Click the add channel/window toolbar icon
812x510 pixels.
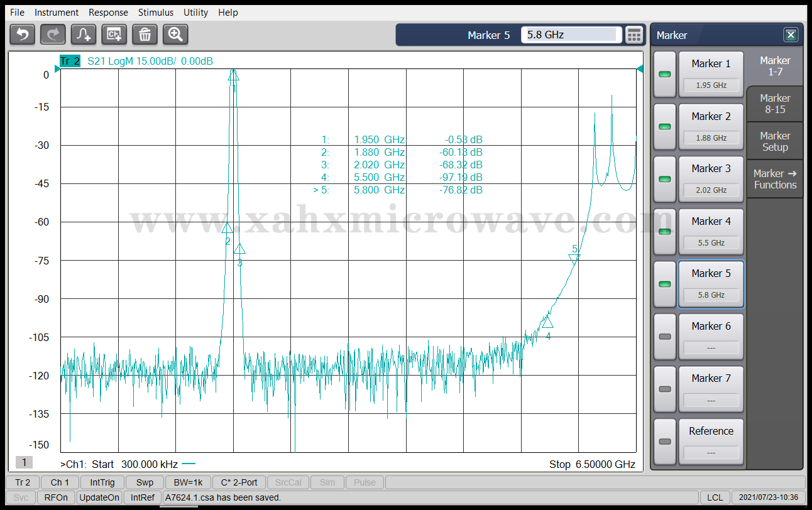click(114, 34)
